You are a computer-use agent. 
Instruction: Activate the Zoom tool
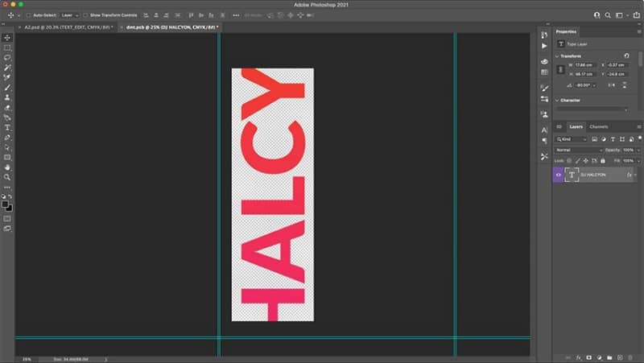pyautogui.click(x=7, y=177)
